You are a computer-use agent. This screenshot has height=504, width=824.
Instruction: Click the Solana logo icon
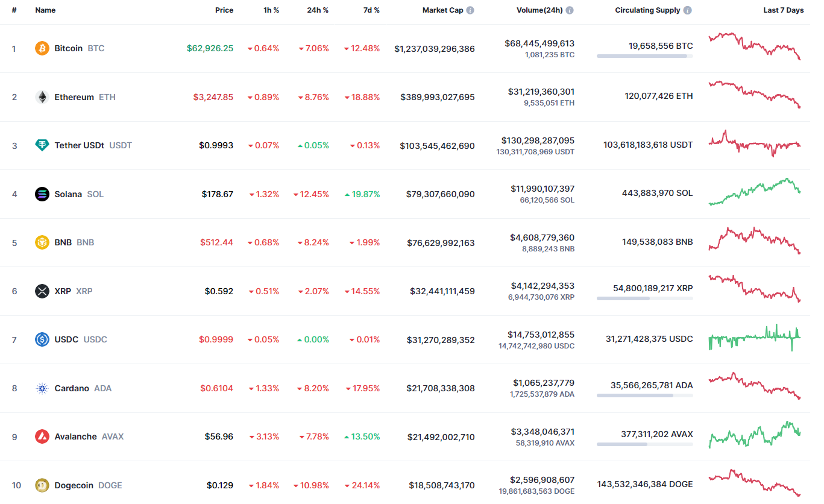tap(42, 194)
